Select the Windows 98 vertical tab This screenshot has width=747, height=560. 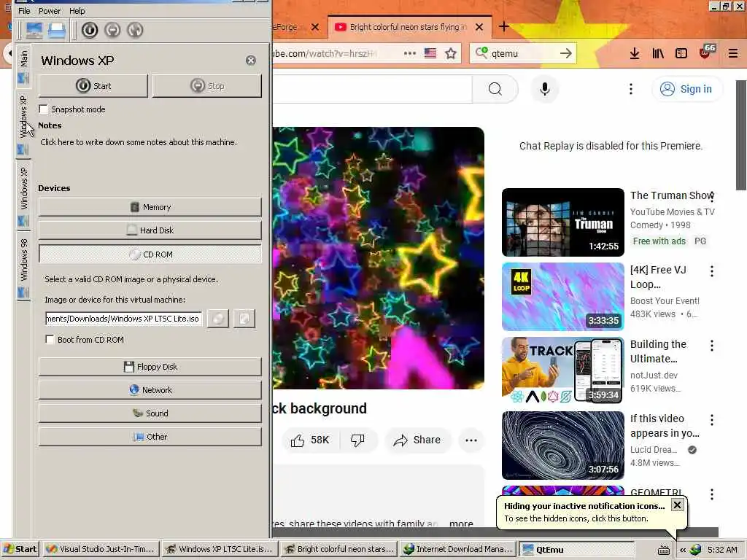[24, 268]
